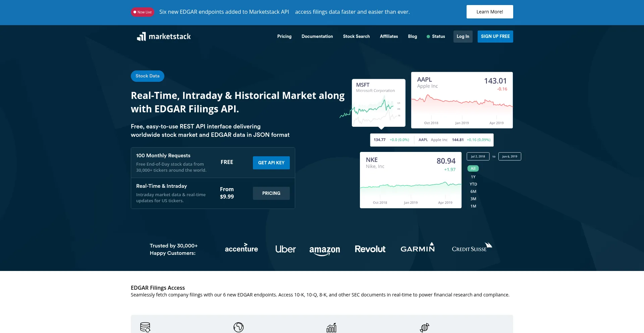
Task: Click the Garmin logo
Action: [x=418, y=248]
